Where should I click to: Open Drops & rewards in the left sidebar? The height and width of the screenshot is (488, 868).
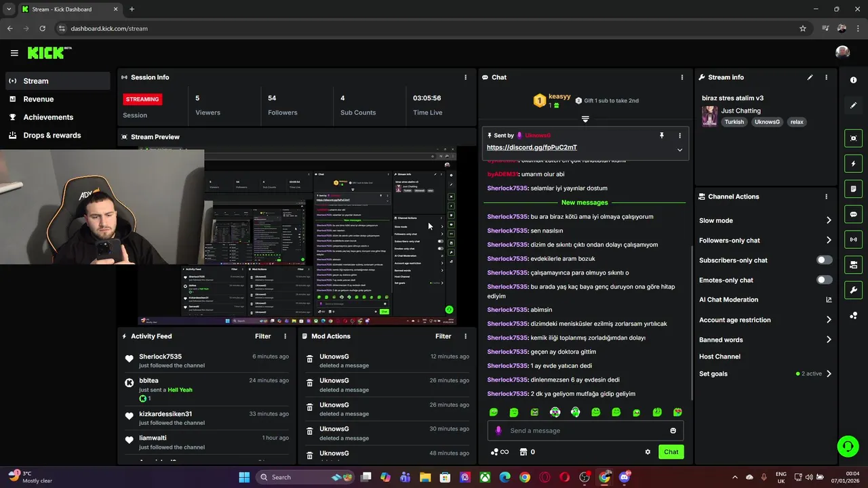(x=58, y=136)
